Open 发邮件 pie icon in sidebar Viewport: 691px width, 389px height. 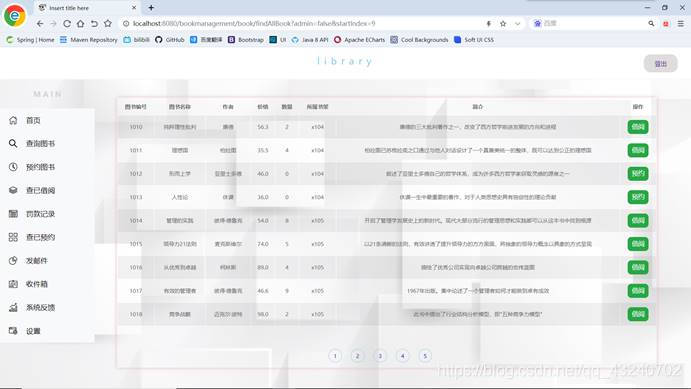pos(13,260)
